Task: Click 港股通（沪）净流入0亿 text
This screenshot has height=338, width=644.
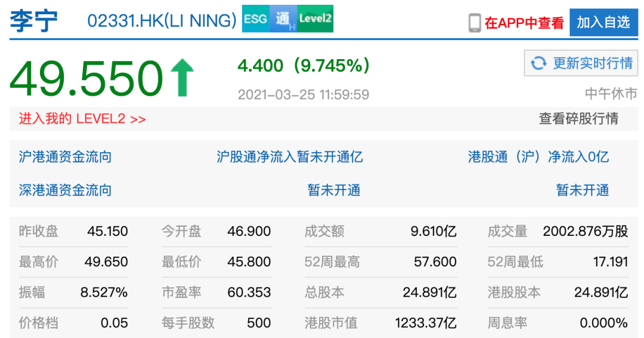Action: coord(538,157)
